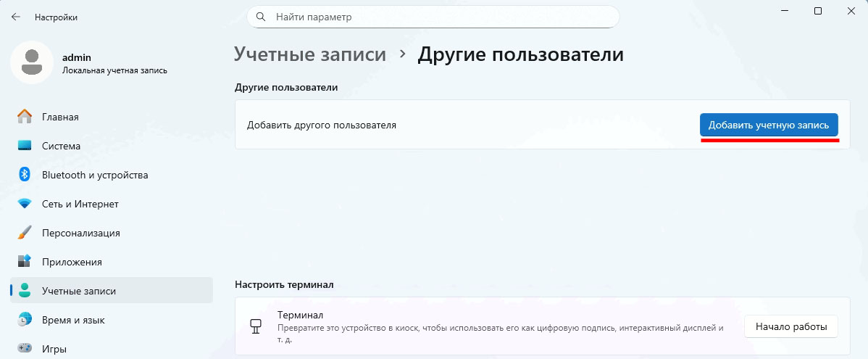
Task: Click the search magnifier icon
Action: point(261,17)
